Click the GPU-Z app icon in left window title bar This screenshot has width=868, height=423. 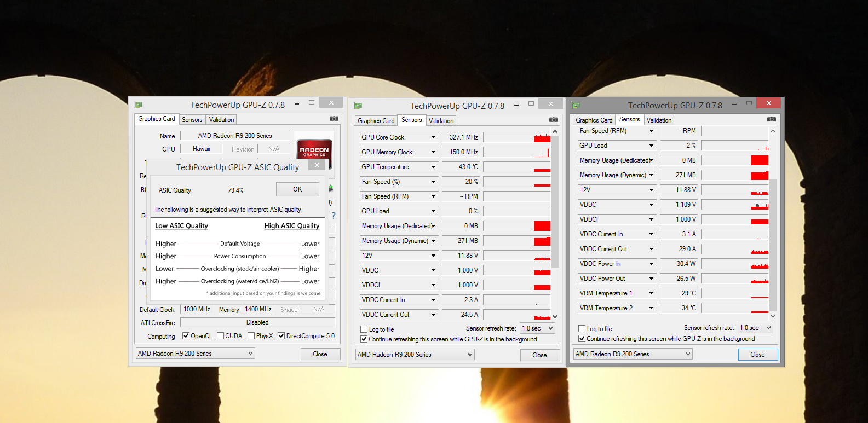(139, 105)
